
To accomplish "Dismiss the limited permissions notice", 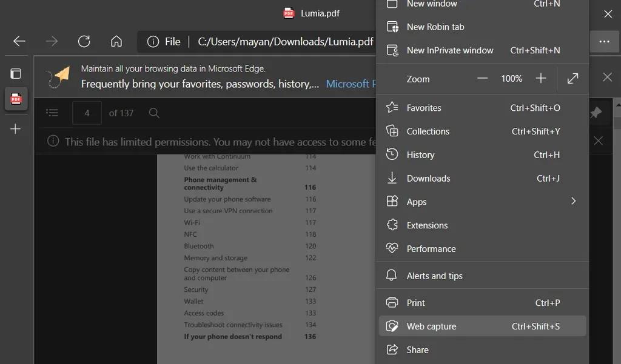I will tap(598, 141).
